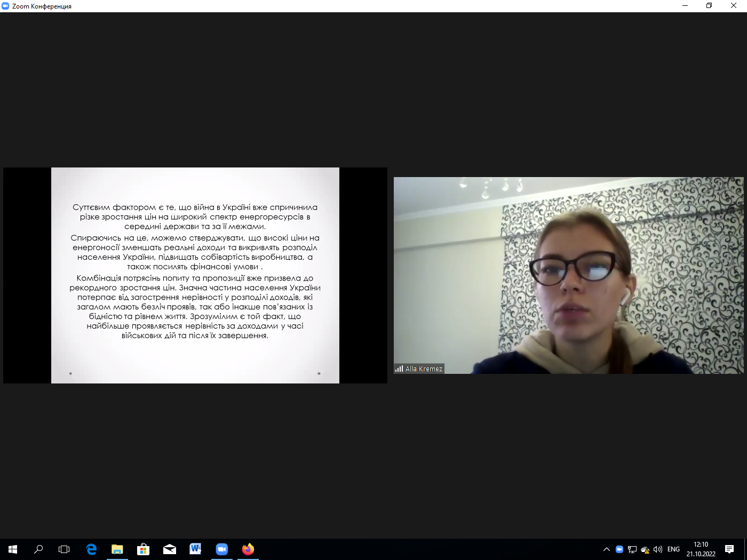
Task: Open Windows taskbar search
Action: tap(38, 549)
